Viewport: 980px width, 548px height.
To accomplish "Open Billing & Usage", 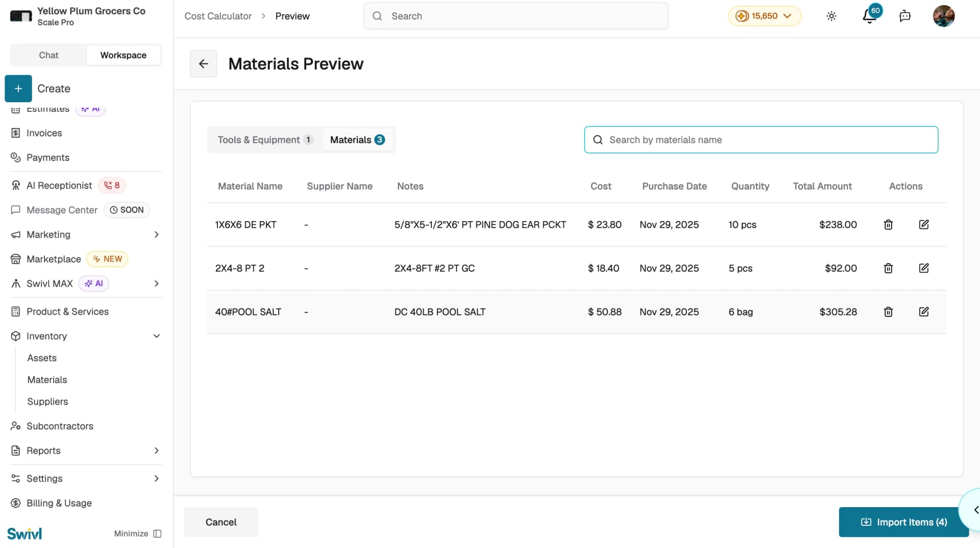I will pos(59,503).
